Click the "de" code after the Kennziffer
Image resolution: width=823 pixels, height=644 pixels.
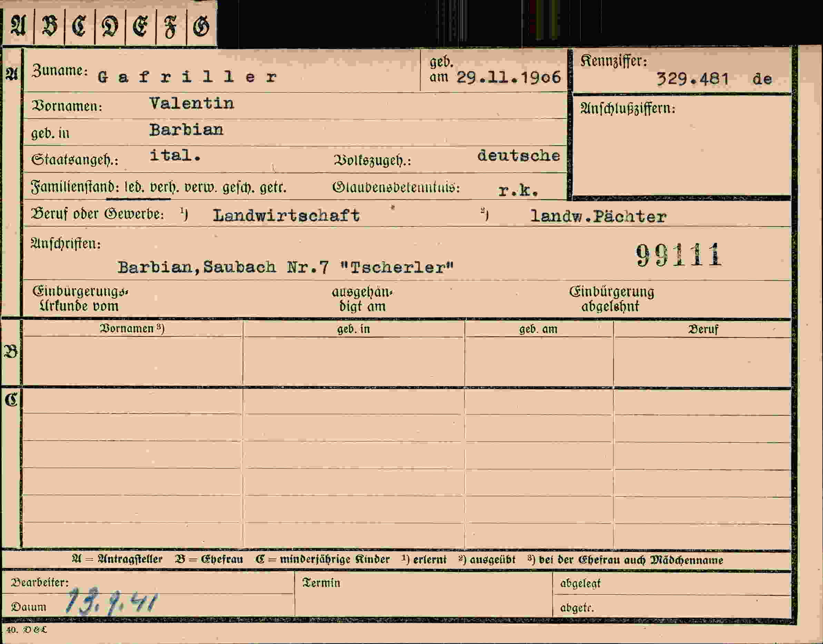coord(762,79)
